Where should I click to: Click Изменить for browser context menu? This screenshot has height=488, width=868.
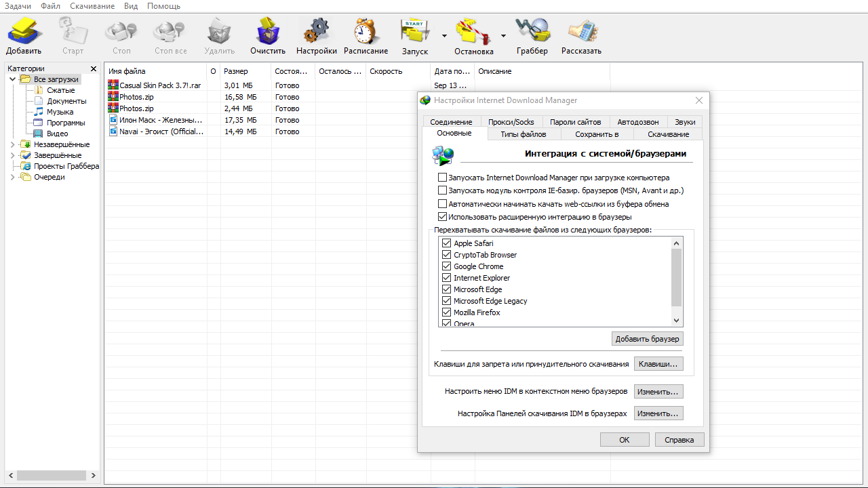coord(658,392)
